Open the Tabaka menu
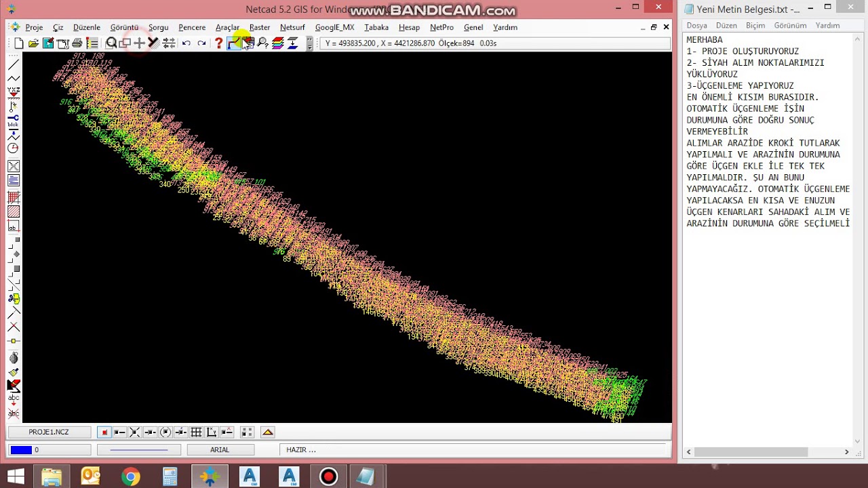This screenshot has width=868, height=488. click(x=376, y=27)
